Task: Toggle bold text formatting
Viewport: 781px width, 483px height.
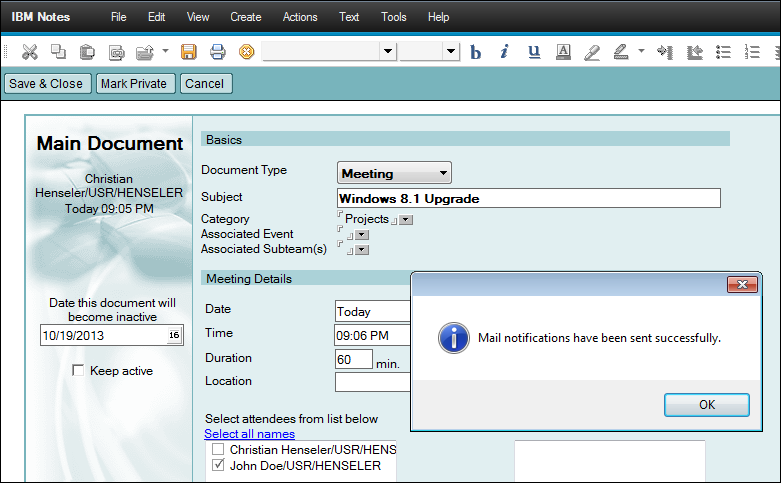Action: point(476,52)
